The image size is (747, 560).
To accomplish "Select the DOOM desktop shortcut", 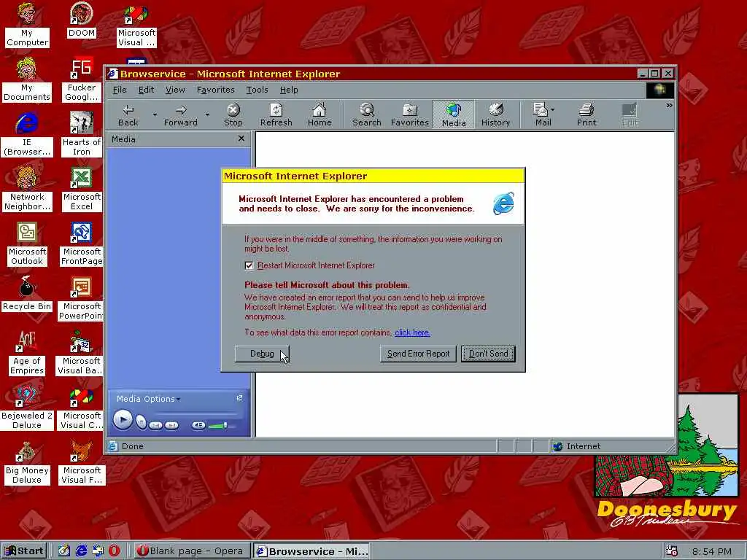I will click(82, 20).
